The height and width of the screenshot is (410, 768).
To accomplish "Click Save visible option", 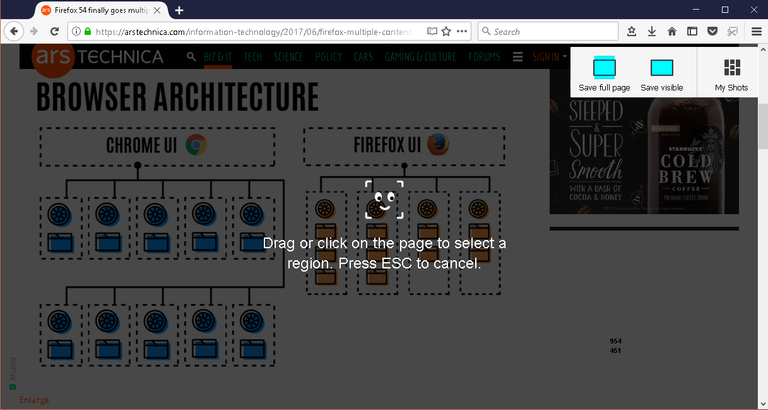I will coord(662,74).
